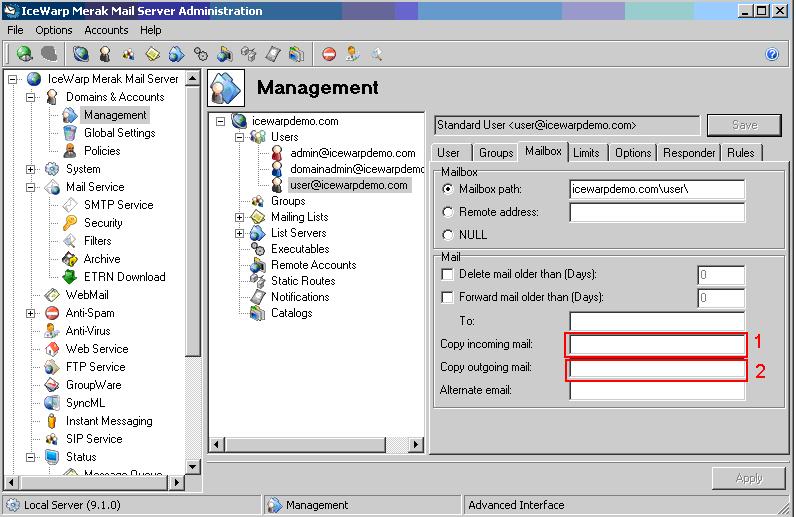Open the File menu
Image resolution: width=796 pixels, height=517 pixels.
(15, 30)
